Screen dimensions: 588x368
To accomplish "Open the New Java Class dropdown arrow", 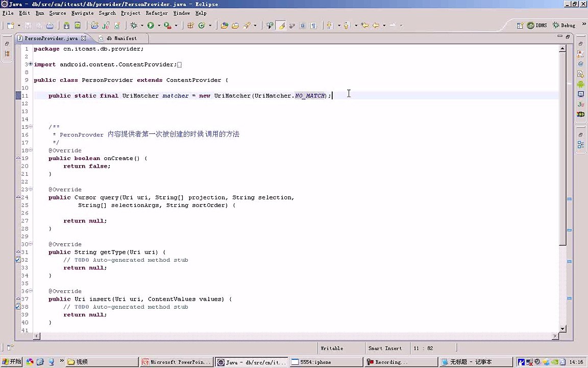I will point(210,26).
